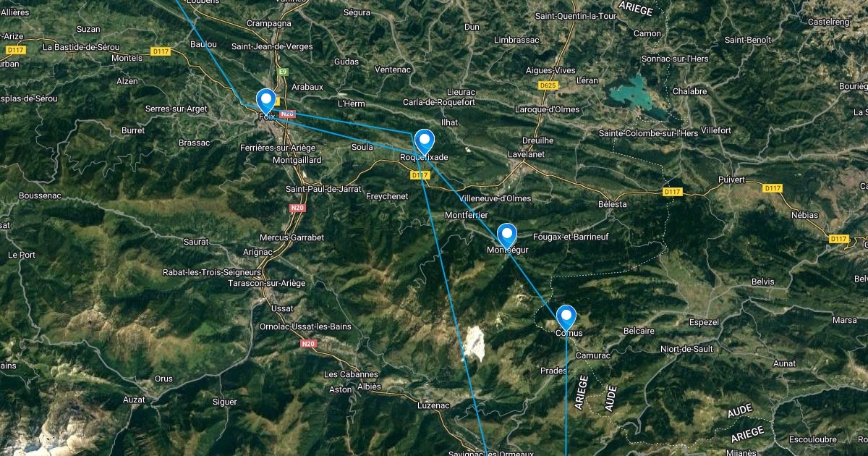Click the D117 shield near Roquefixade
The width and height of the screenshot is (868, 456).
click(420, 175)
